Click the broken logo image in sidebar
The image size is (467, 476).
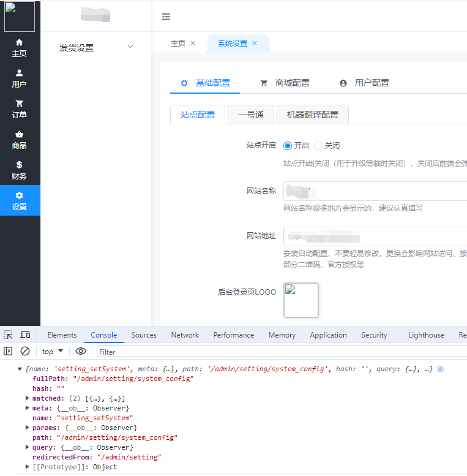20,17
